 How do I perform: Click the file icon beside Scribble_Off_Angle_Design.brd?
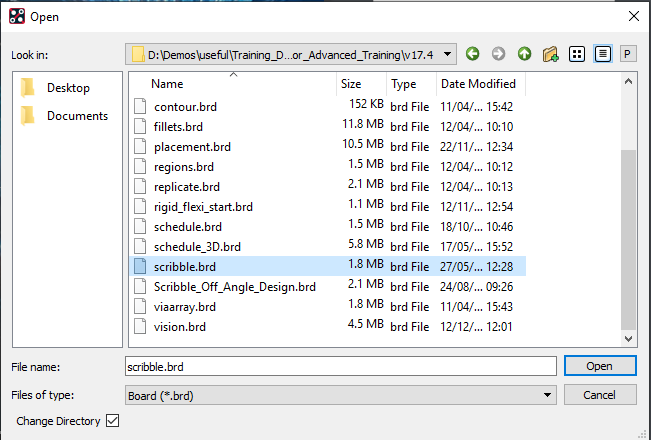140,286
